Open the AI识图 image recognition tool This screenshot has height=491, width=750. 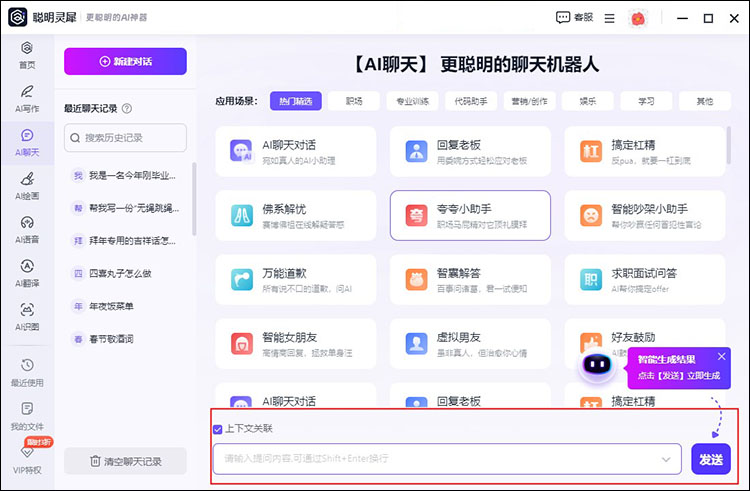(x=27, y=315)
